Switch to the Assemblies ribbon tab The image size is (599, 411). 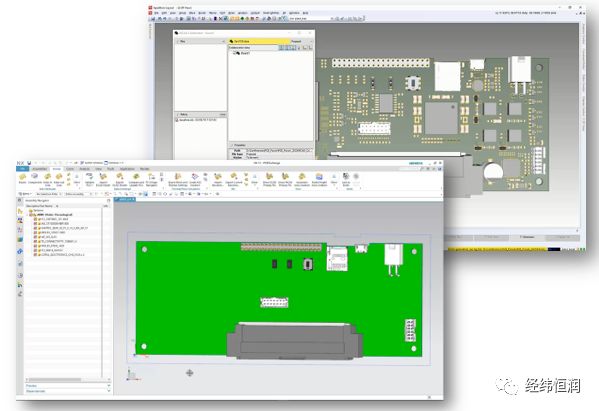pos(39,168)
